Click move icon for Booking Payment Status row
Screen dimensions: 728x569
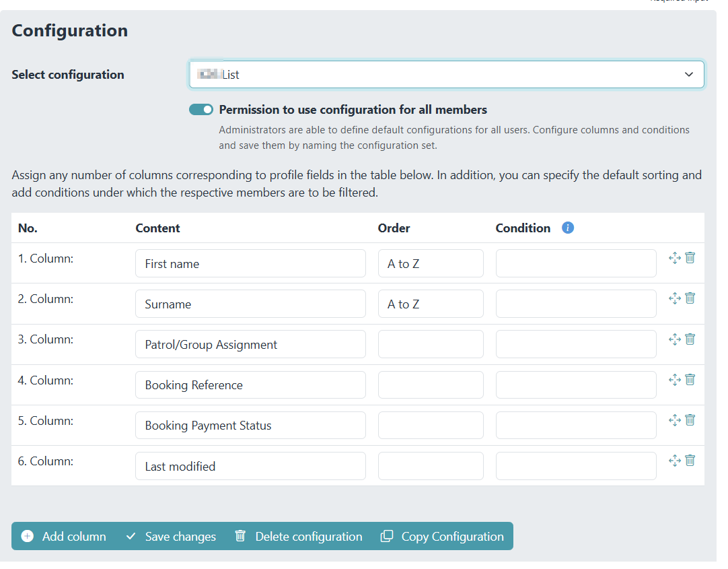675,420
